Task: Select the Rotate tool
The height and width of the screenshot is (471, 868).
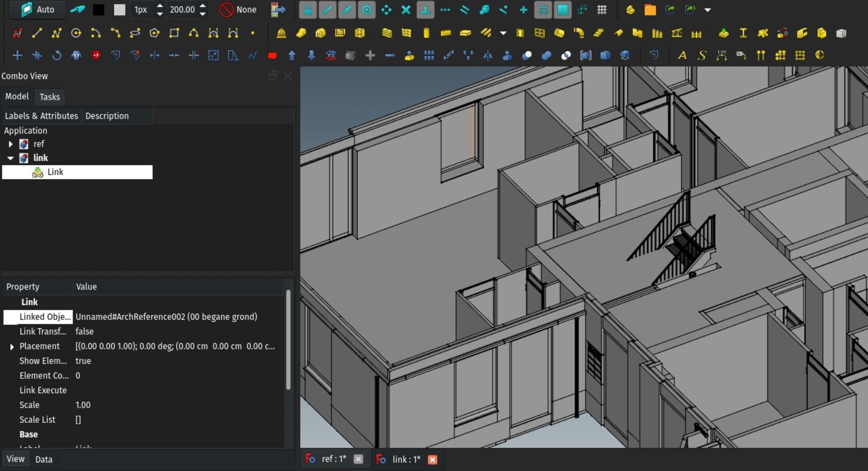Action: click(57, 55)
